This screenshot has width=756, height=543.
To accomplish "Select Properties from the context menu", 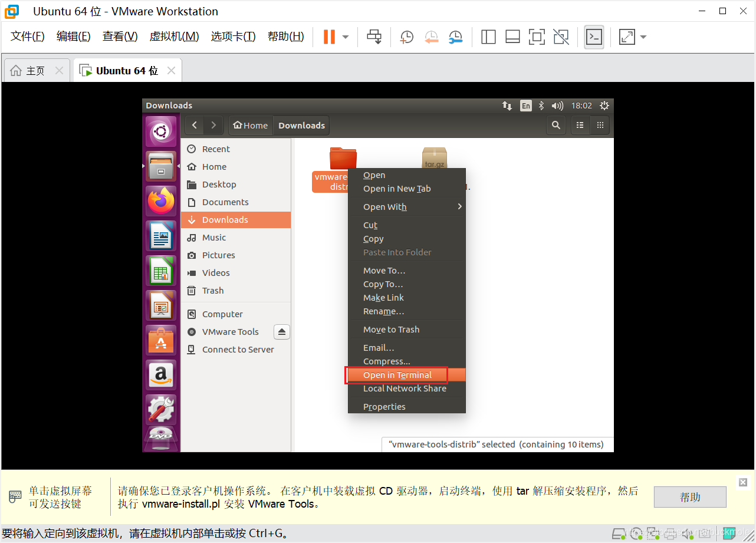I will pyautogui.click(x=407, y=407).
